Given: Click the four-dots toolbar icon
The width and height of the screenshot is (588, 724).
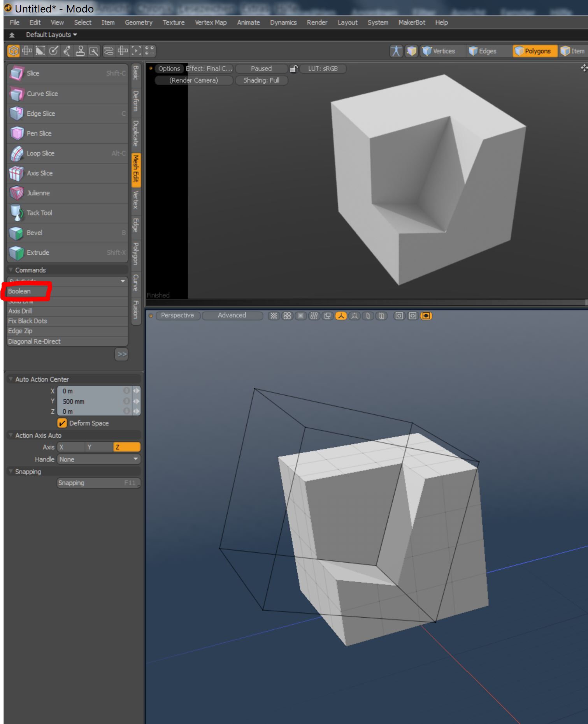Looking at the screenshot, I should [x=149, y=51].
